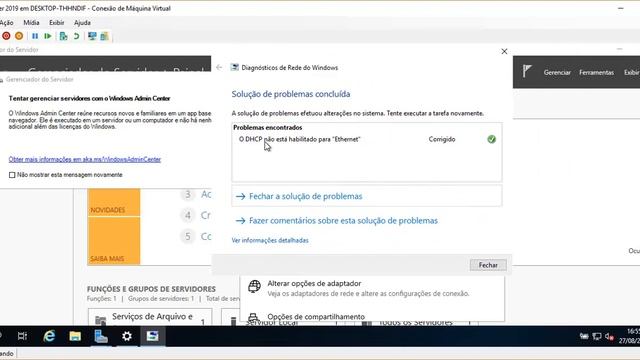The height and width of the screenshot is (360, 640).
Task: Click the notifications flag icon in Server Manager
Action: [x=527, y=71]
